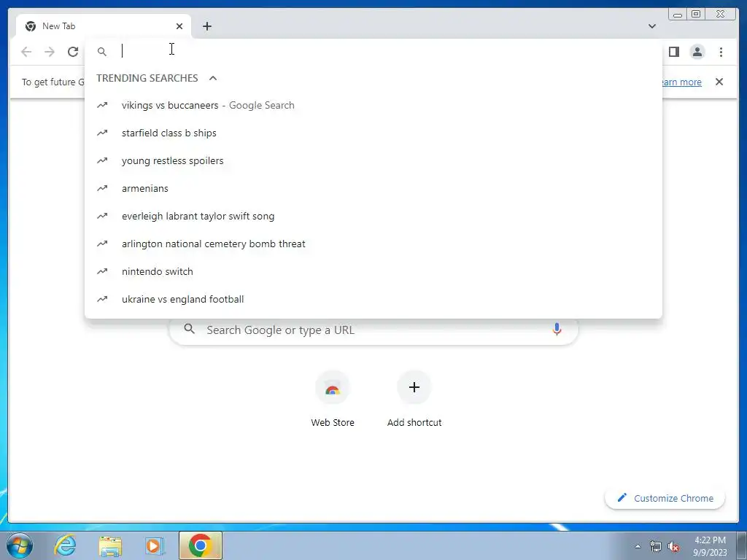Close the New Tab tab
Screen dimensions: 747x560
point(179,26)
